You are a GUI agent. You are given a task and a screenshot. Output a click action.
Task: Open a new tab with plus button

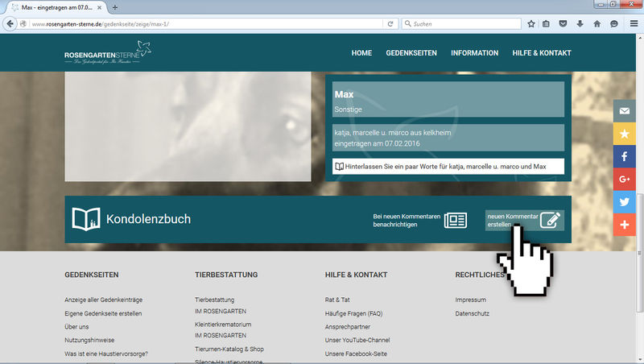tap(115, 7)
